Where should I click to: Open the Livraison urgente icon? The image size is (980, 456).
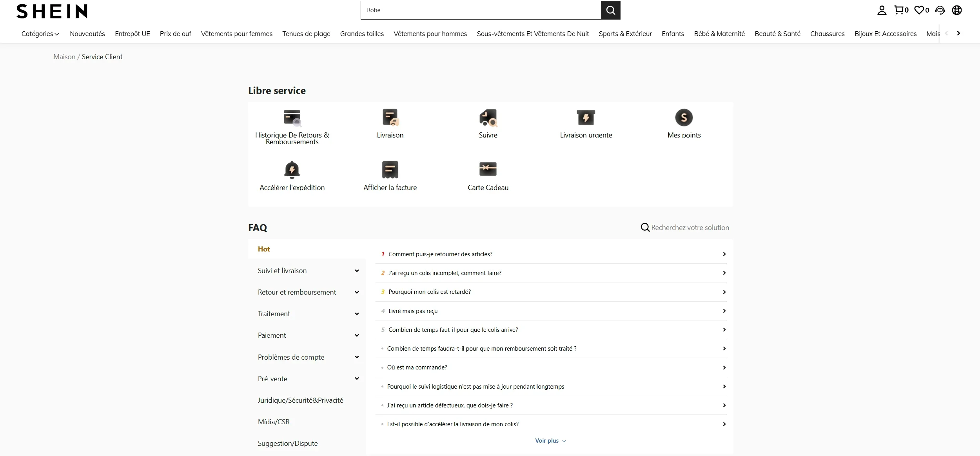[x=586, y=118]
